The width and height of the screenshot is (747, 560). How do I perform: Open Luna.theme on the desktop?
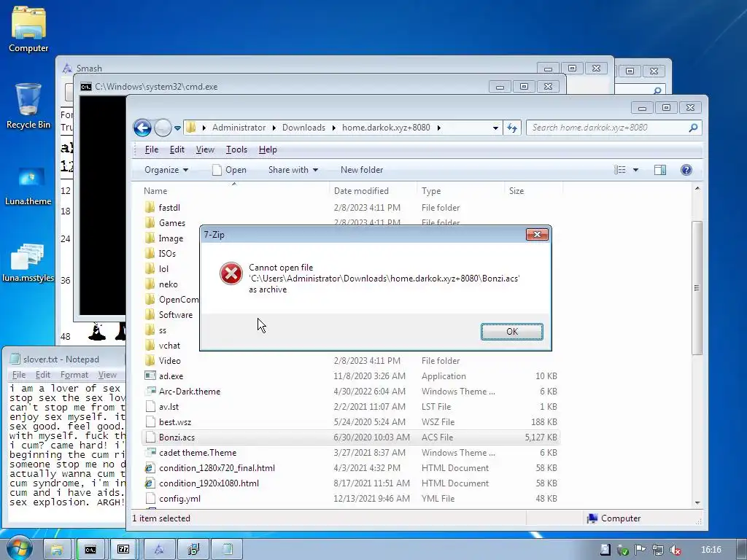tap(28, 186)
